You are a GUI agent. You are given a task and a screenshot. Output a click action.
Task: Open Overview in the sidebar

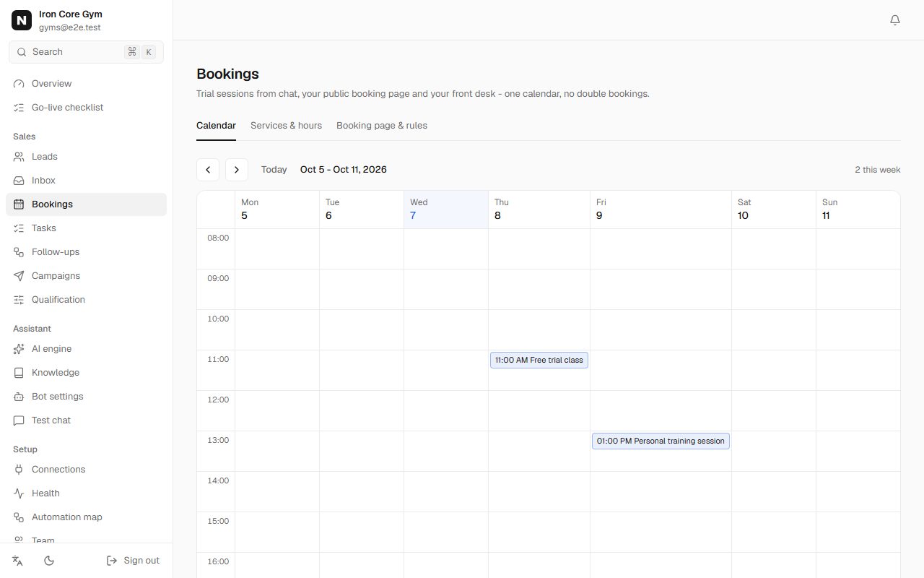tap(86, 84)
